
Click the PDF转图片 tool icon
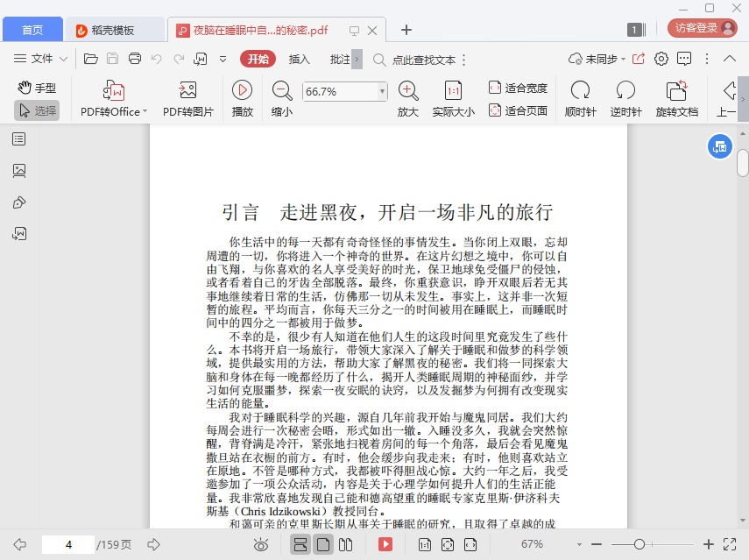187,90
